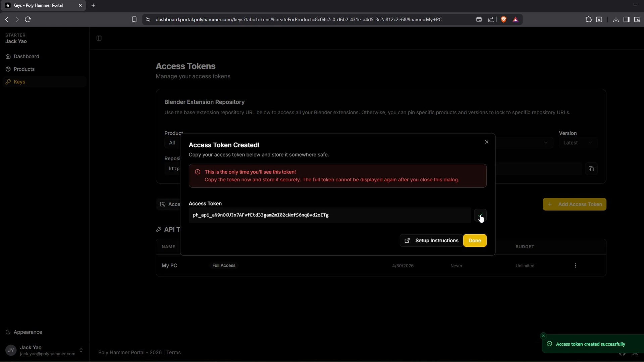Bookmark this page
Image resolution: width=644 pixels, height=362 pixels.
coord(134,19)
